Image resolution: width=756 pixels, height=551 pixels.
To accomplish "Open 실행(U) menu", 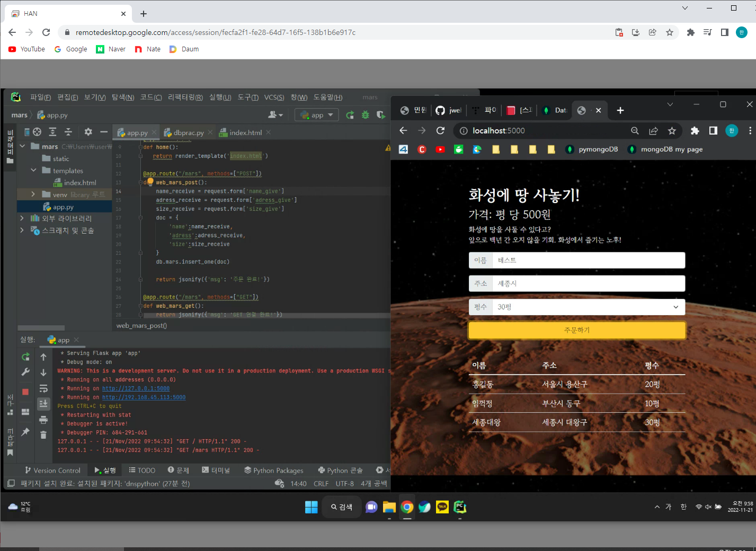I will (x=220, y=97).
